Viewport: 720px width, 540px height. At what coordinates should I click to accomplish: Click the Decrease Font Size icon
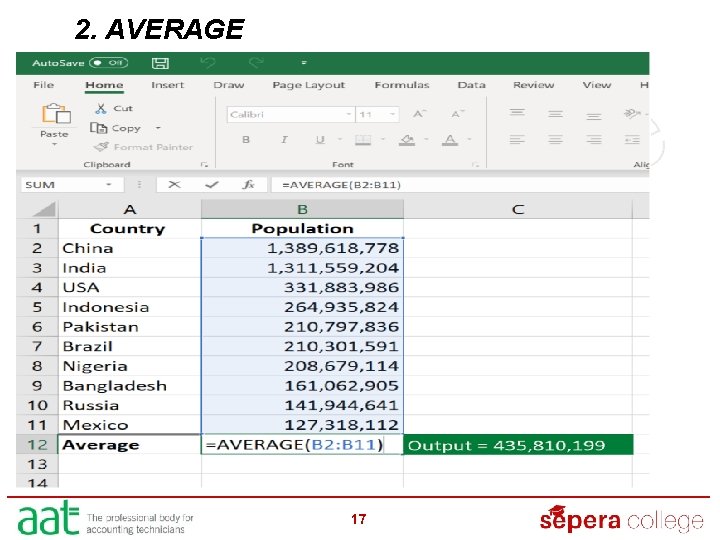tap(457, 114)
